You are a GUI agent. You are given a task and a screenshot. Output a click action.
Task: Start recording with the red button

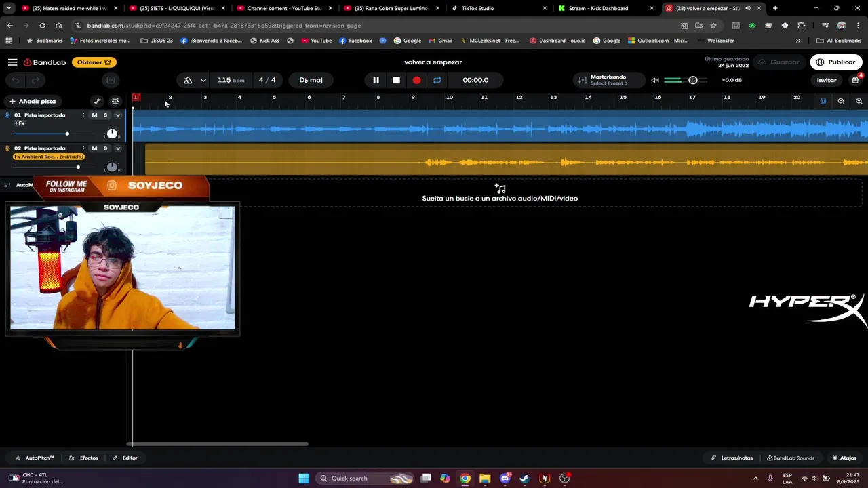point(416,80)
